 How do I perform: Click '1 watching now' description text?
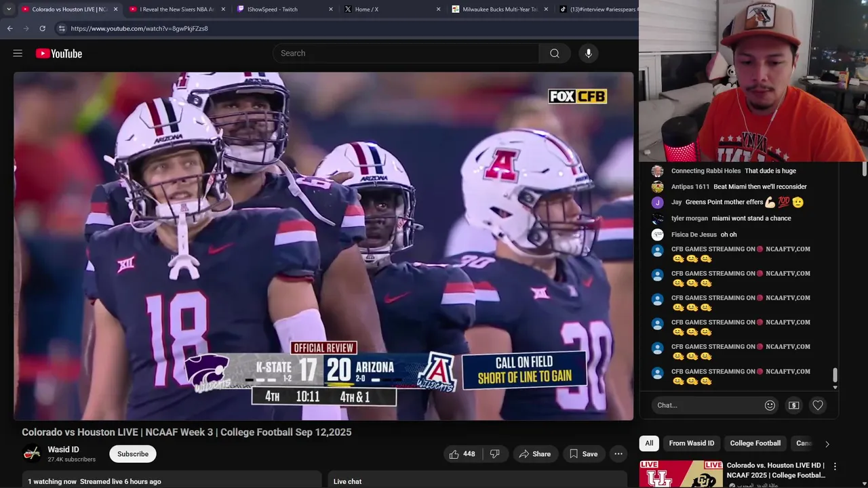[52, 481]
